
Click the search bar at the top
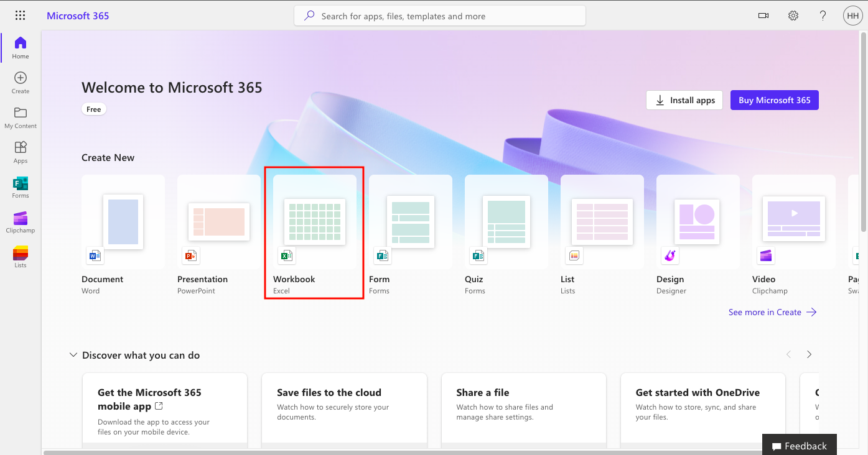439,16
